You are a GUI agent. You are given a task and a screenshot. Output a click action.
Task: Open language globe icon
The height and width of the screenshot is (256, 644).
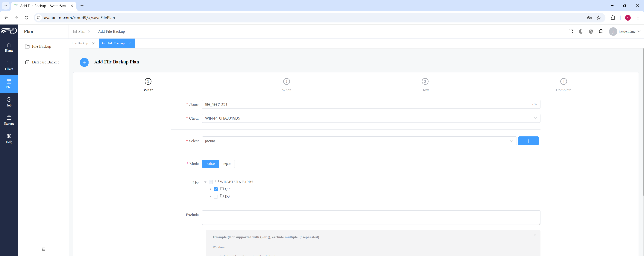pyautogui.click(x=591, y=31)
